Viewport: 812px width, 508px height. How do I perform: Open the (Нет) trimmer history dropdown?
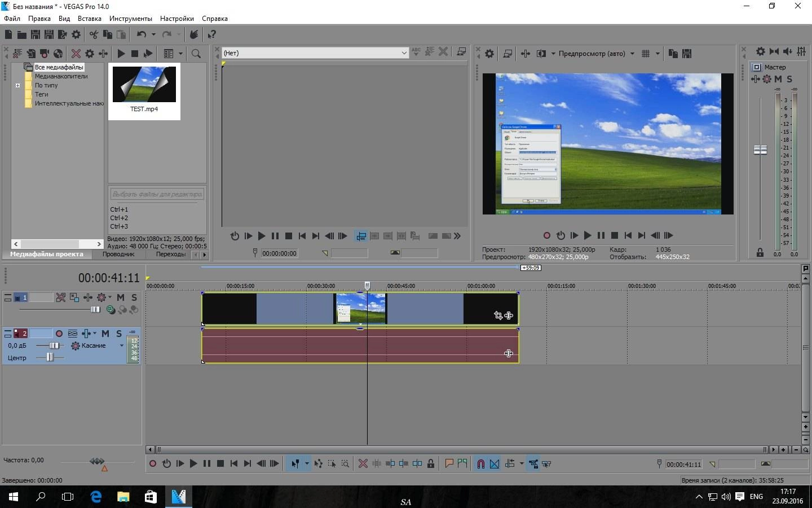tap(404, 53)
